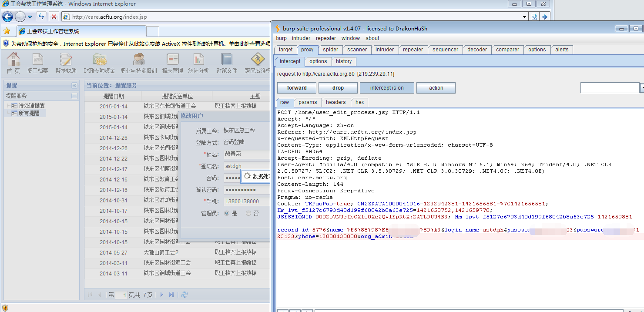Open the 帮扶救助 notepad icon

[x=66, y=60]
